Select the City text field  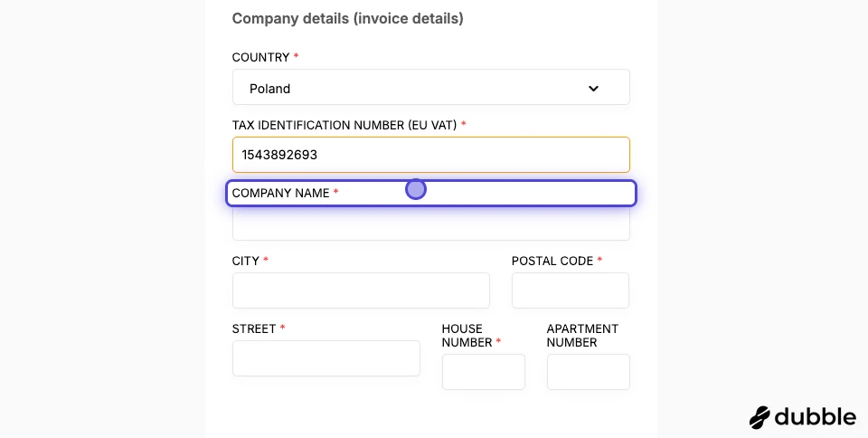[361, 290]
